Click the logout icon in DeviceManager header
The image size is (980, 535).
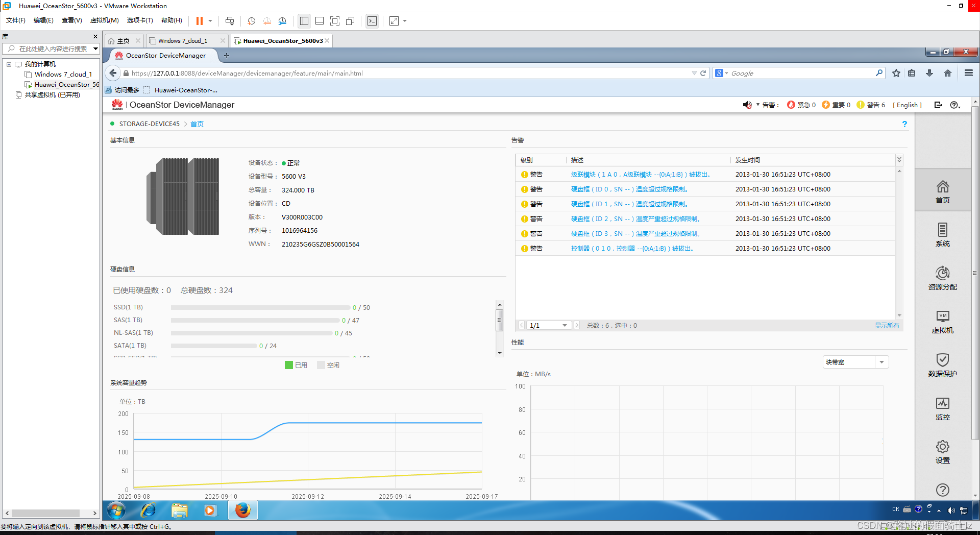938,105
